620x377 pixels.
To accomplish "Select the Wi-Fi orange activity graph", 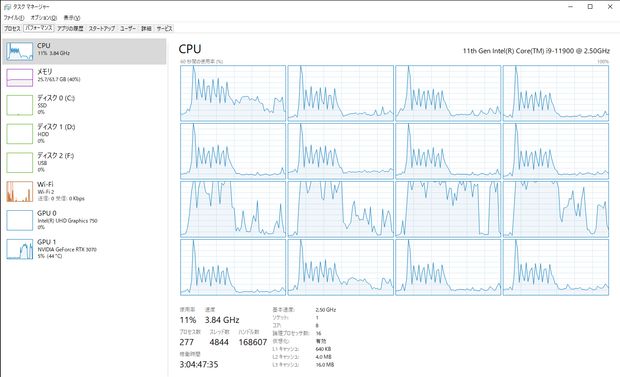I will click(x=19, y=191).
